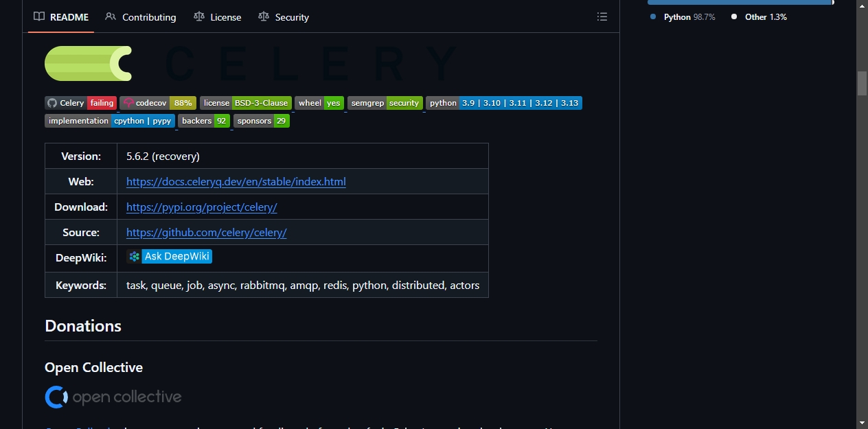Click the Keywords: label cell
868x429 pixels.
pyautogui.click(x=81, y=285)
